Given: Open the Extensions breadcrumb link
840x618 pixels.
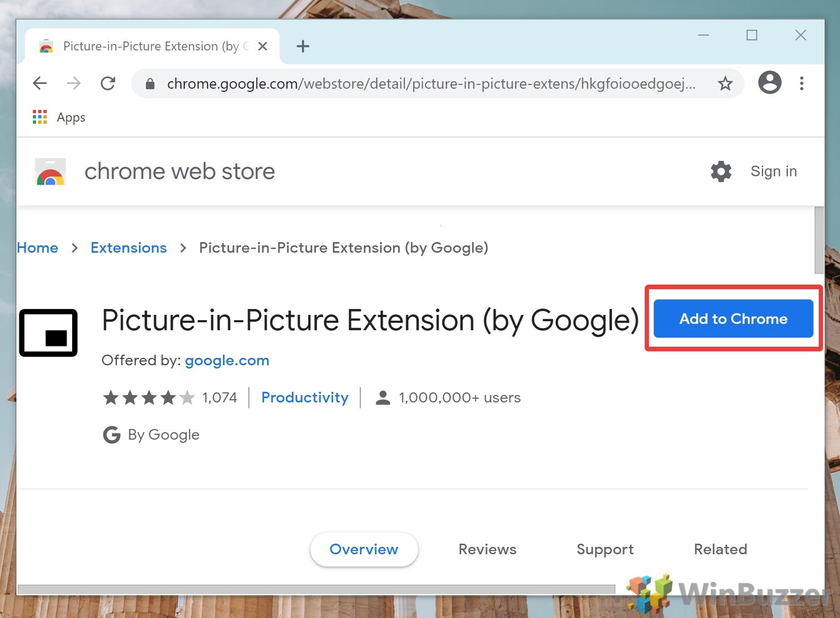Looking at the screenshot, I should click(129, 248).
